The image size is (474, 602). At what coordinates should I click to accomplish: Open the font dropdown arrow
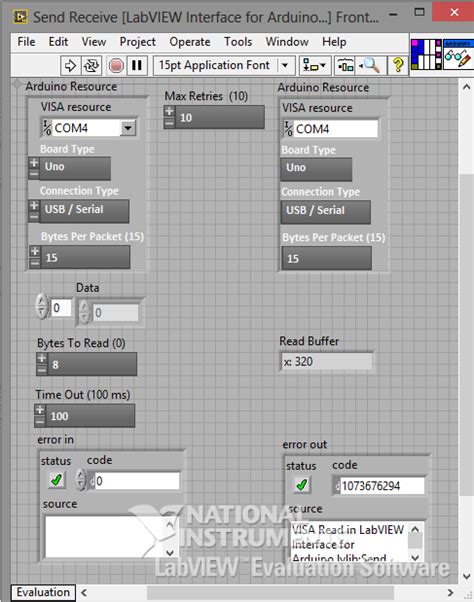tap(285, 66)
